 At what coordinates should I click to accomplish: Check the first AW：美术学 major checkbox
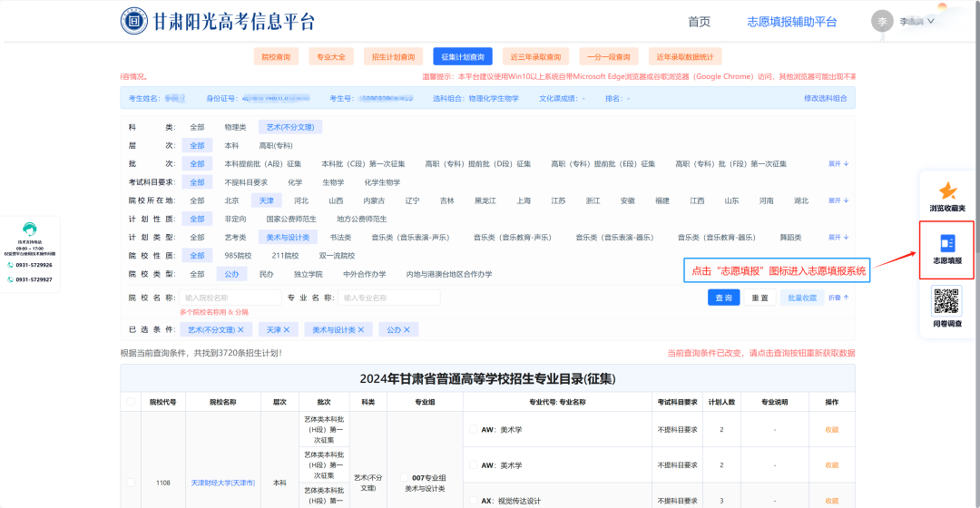tap(473, 429)
